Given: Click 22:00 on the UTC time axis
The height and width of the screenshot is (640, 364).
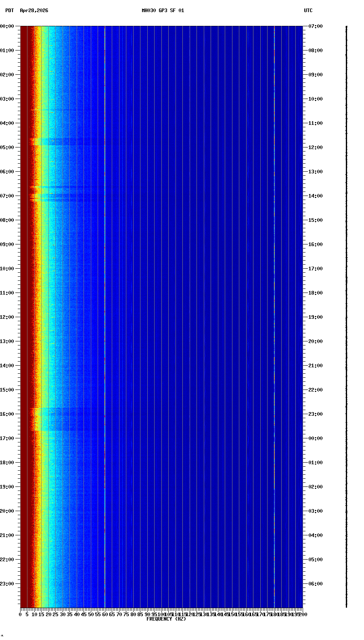Looking at the screenshot, I should 316,390.
